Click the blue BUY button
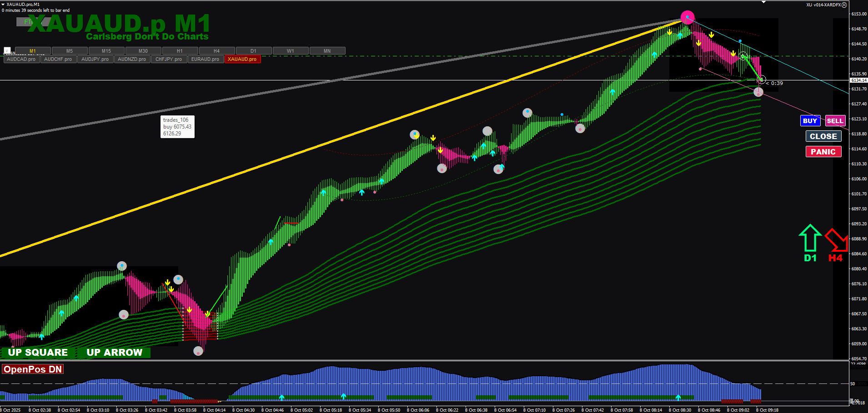This screenshot has height=413, width=868. [810, 121]
